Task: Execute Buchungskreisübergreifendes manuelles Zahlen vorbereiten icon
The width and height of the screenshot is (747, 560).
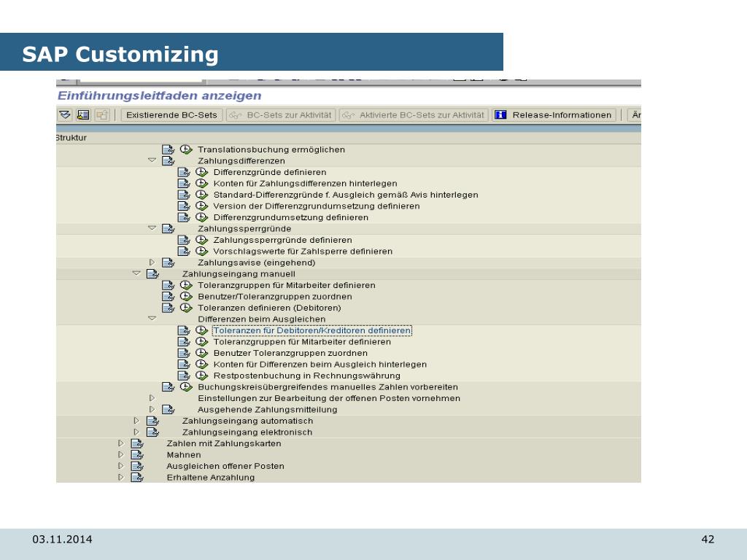Action: coord(186,386)
